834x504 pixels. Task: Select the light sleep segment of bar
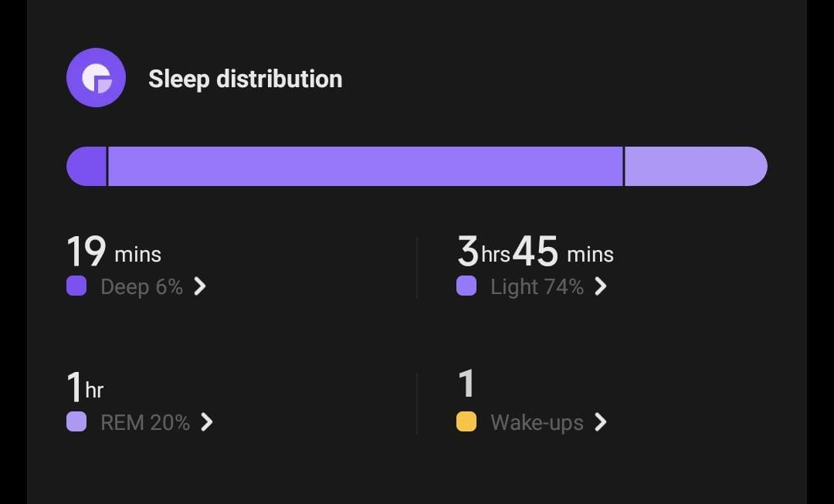(x=365, y=167)
